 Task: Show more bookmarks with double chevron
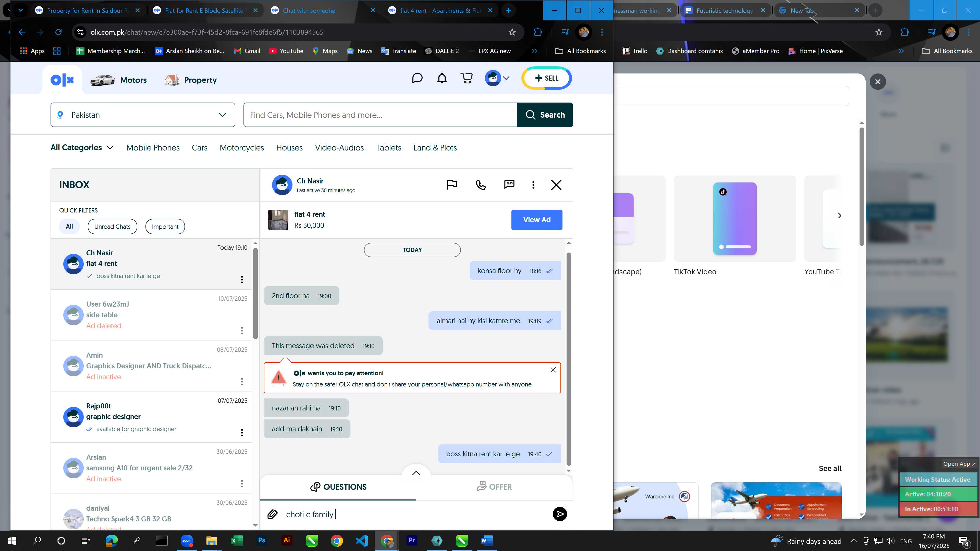tap(534, 51)
